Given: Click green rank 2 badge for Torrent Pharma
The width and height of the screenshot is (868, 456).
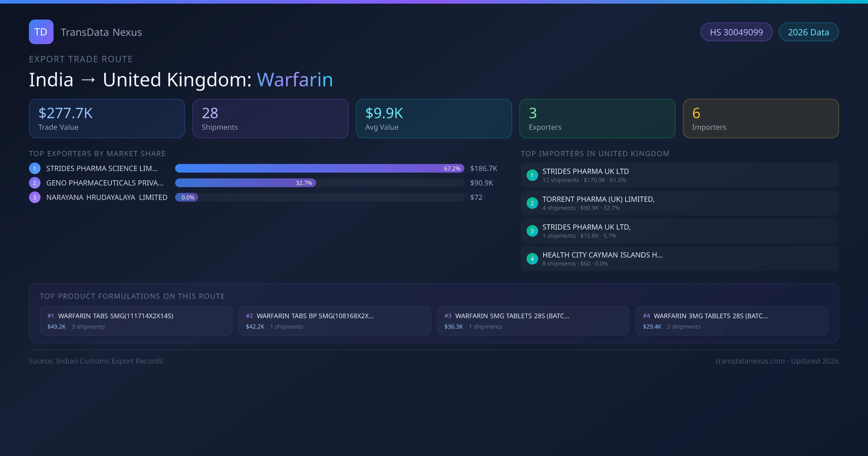Looking at the screenshot, I should (x=532, y=203).
